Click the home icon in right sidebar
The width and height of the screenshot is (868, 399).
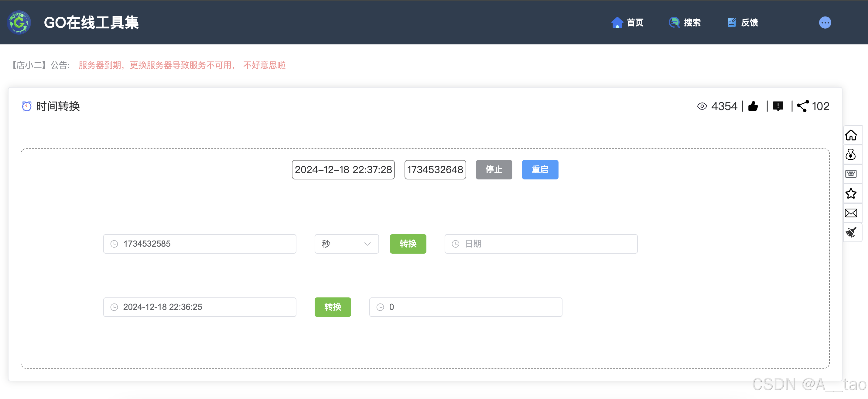[x=851, y=135]
